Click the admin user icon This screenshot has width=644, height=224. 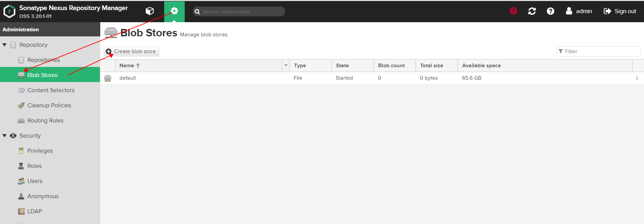point(569,11)
